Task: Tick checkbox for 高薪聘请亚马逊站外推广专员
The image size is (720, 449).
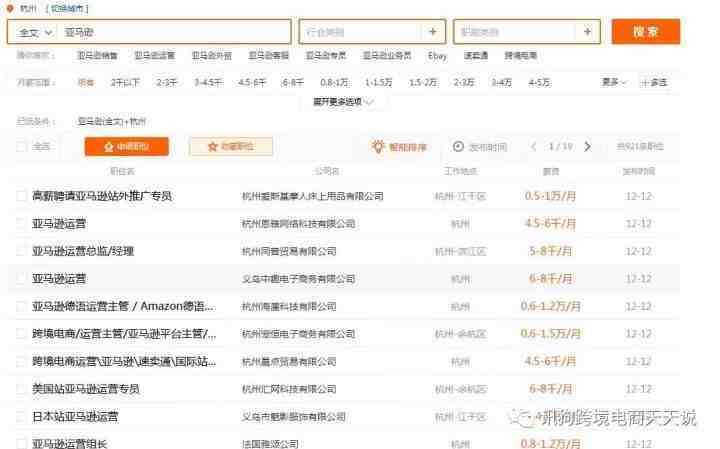Action: [x=22, y=196]
